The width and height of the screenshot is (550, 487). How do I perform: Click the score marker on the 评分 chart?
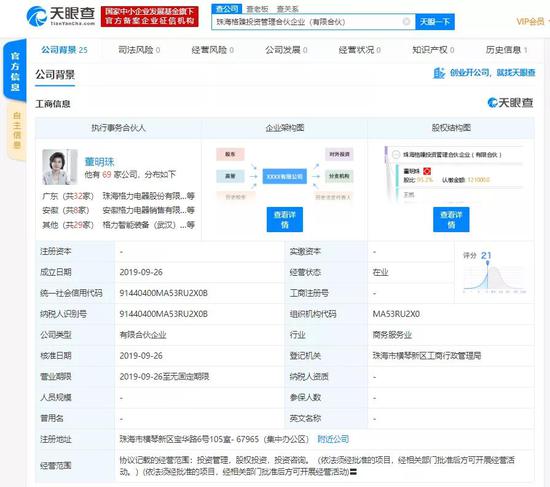tap(488, 263)
